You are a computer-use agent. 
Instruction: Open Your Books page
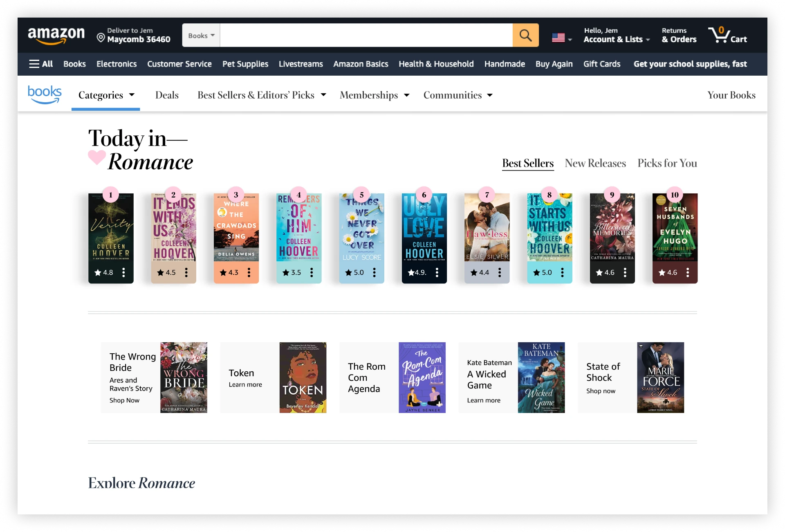731,95
